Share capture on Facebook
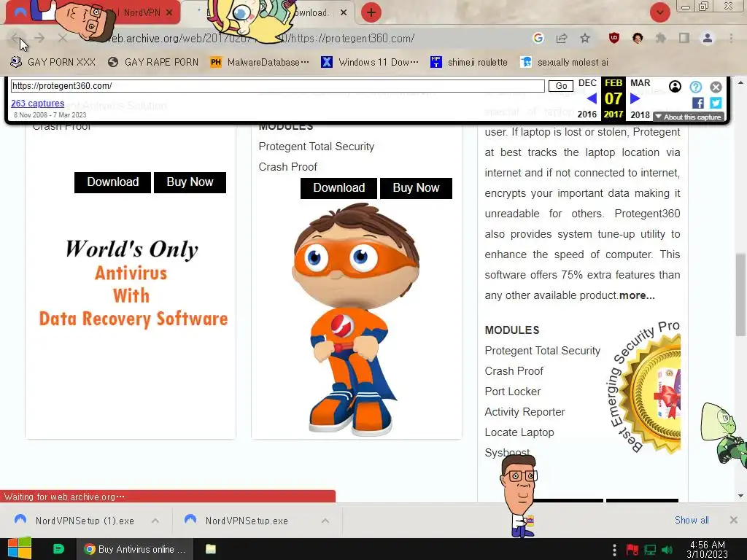This screenshot has width=747, height=560. [698, 103]
